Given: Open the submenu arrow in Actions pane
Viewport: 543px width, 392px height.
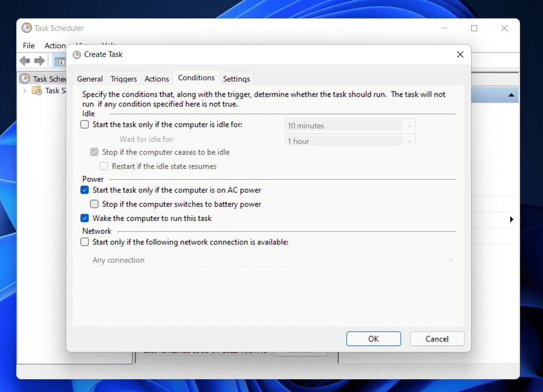Looking at the screenshot, I should point(512,219).
